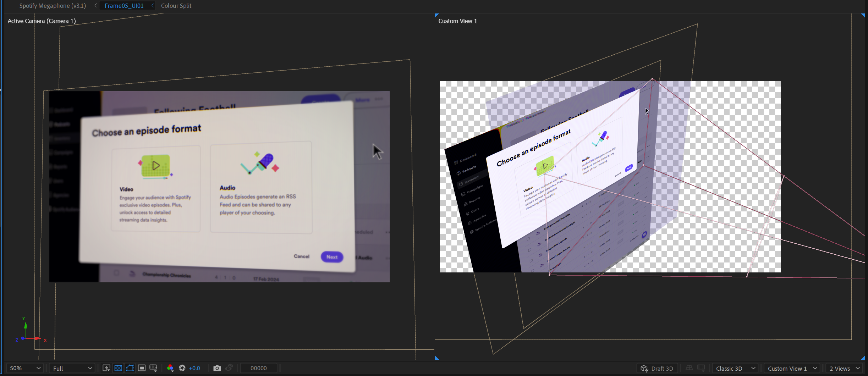Image resolution: width=868 pixels, height=376 pixels.
Task: Open the 2 Views layout dropdown
Action: [x=844, y=368]
